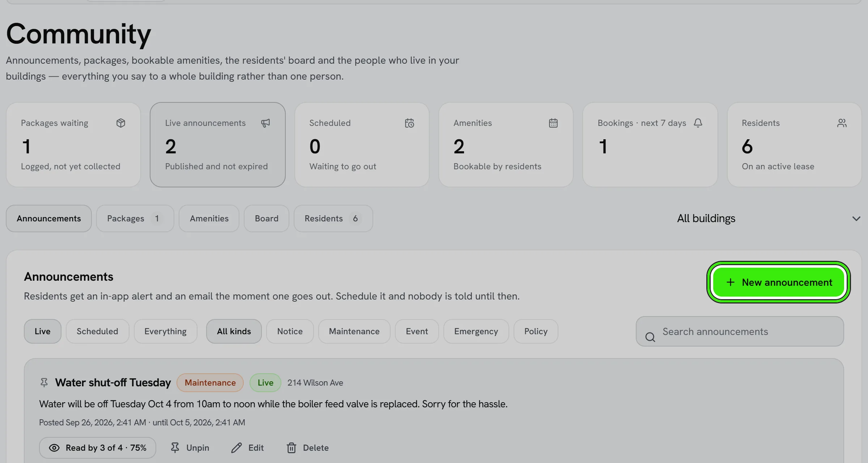Open the Bookings next 7 days card
Viewport: 868px width, 463px height.
(650, 145)
